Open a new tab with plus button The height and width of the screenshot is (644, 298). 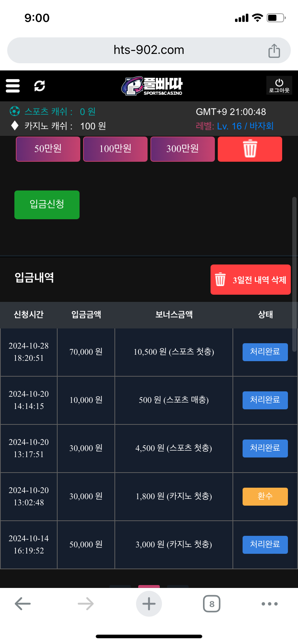[149, 604]
